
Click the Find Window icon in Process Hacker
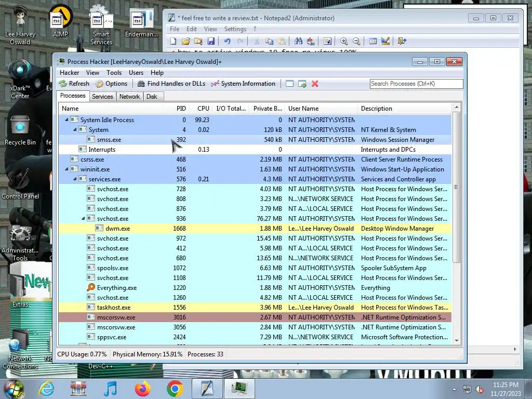(289, 84)
